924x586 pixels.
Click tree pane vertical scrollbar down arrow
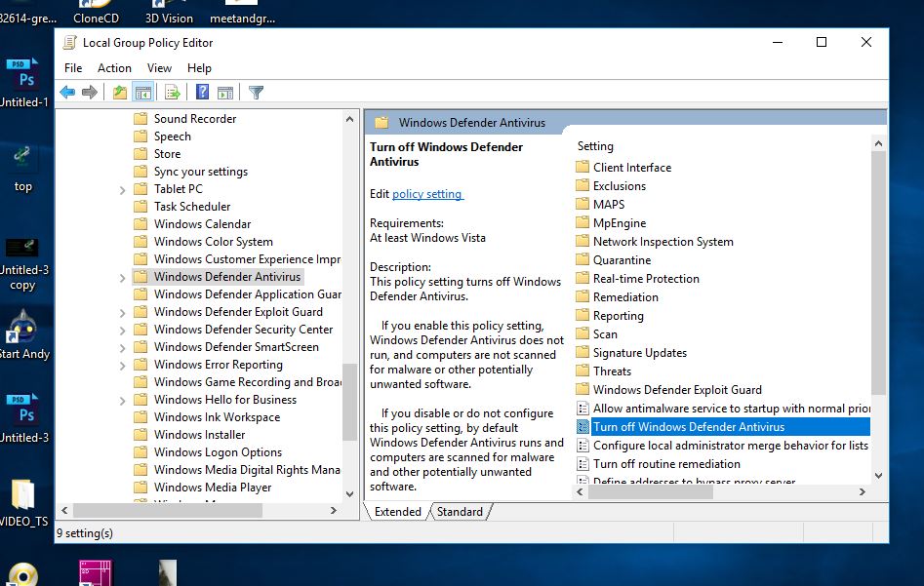(349, 493)
